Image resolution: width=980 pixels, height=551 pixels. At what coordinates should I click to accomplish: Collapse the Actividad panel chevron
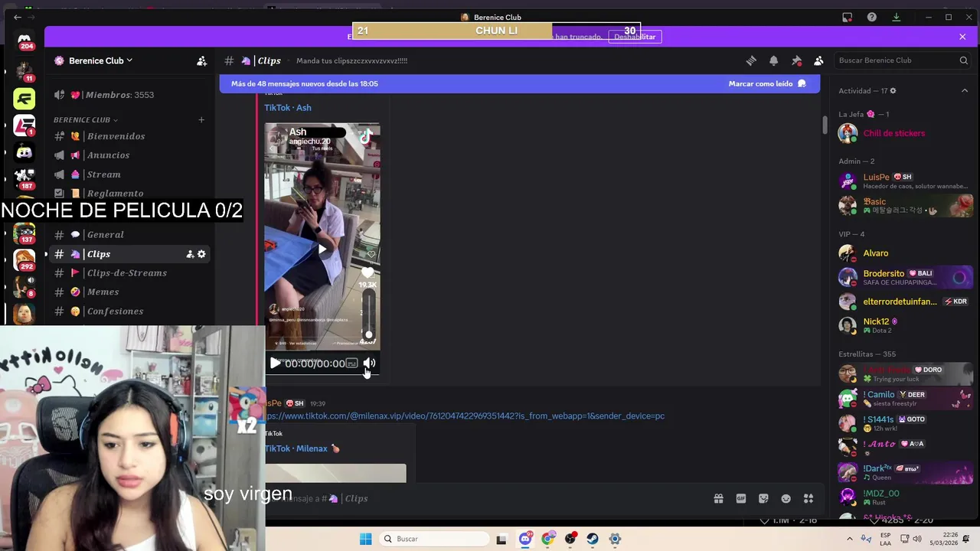pos(965,91)
